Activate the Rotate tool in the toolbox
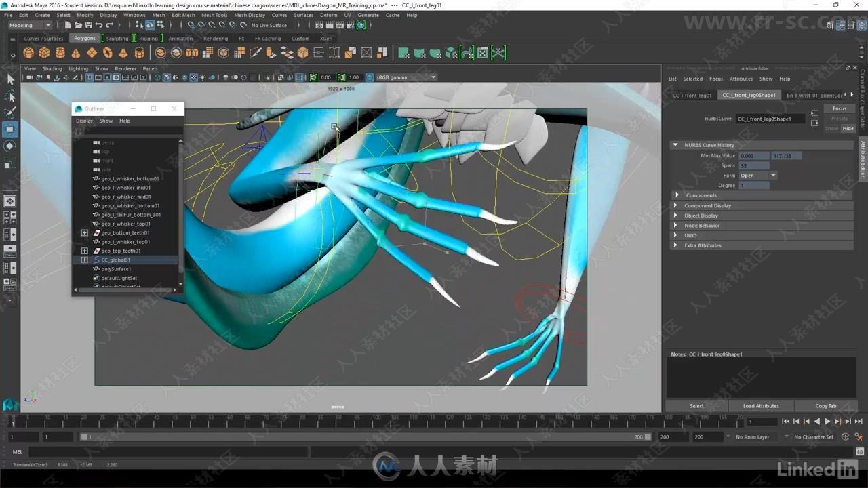868x488 pixels. [x=10, y=146]
